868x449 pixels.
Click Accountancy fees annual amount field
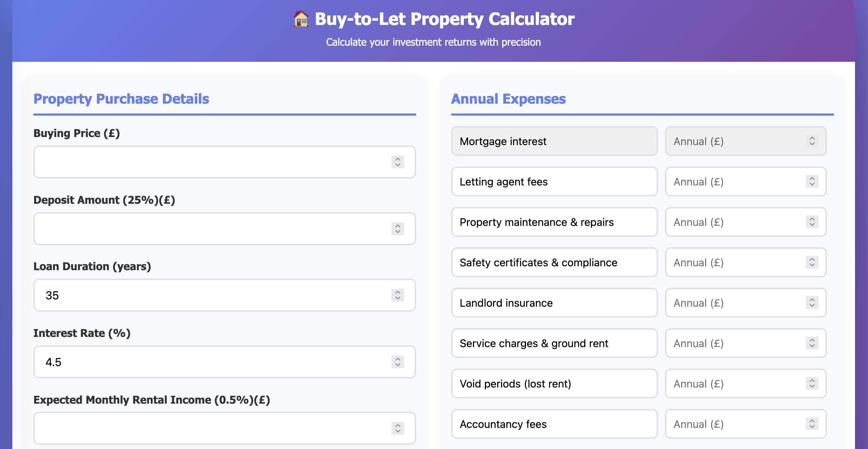click(737, 424)
